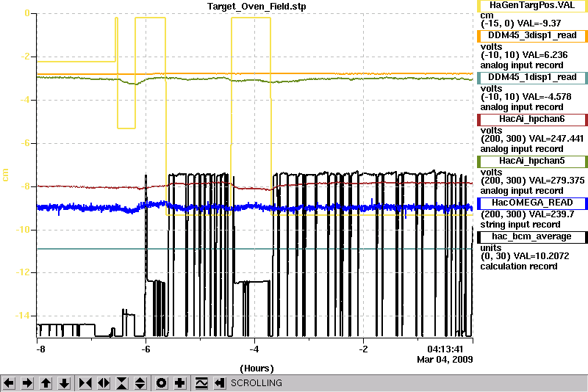
Task: Click the -2 hours tick label
Action: pyautogui.click(x=363, y=349)
